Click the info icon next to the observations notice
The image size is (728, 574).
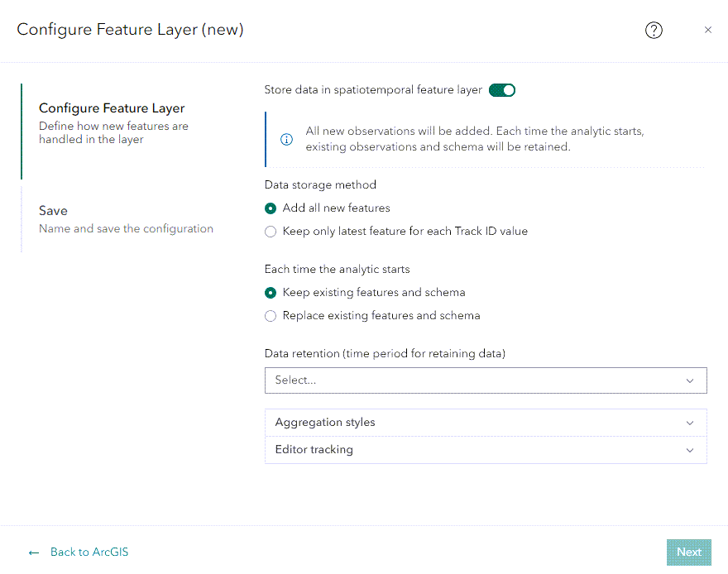(286, 139)
